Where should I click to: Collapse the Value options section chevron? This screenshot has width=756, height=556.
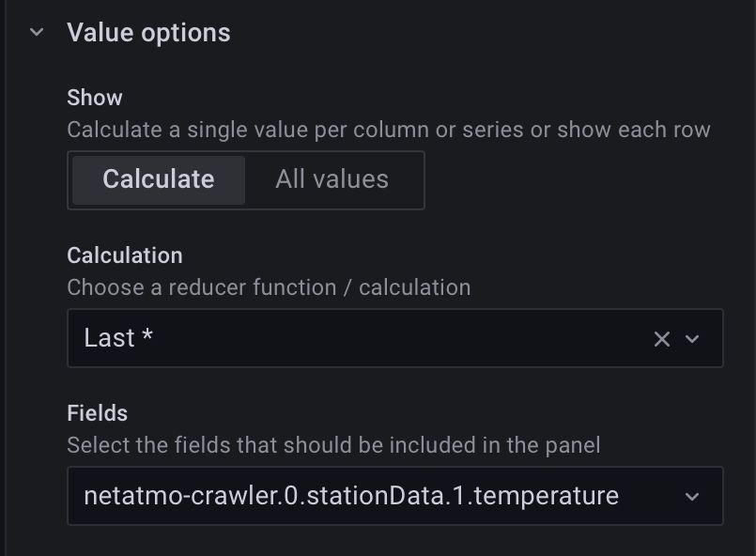pos(37,32)
